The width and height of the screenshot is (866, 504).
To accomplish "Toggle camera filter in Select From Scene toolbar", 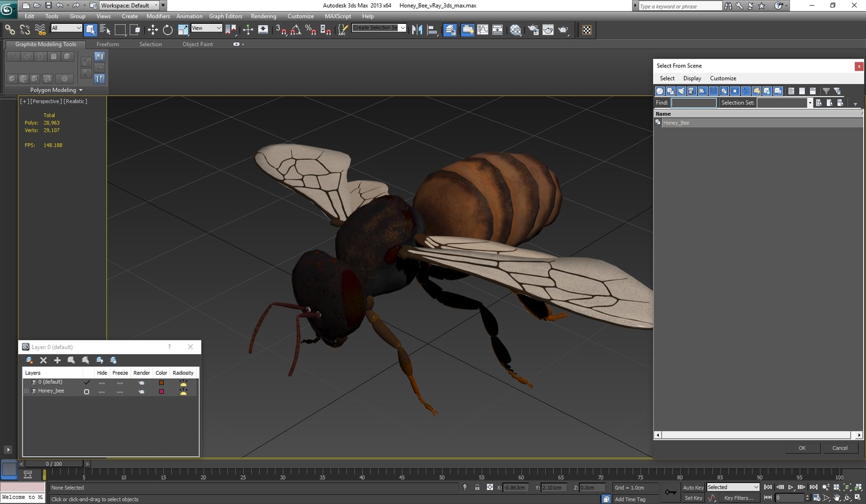I will click(691, 91).
